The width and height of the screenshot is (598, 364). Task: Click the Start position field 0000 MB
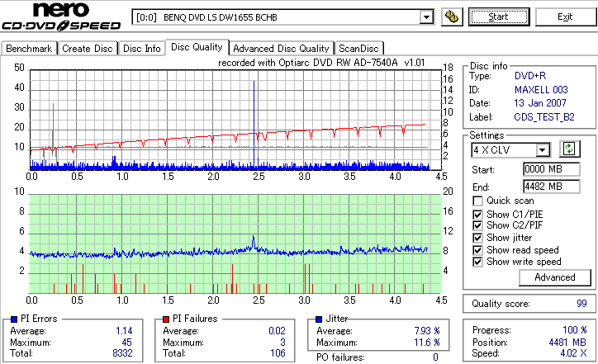[552, 169]
